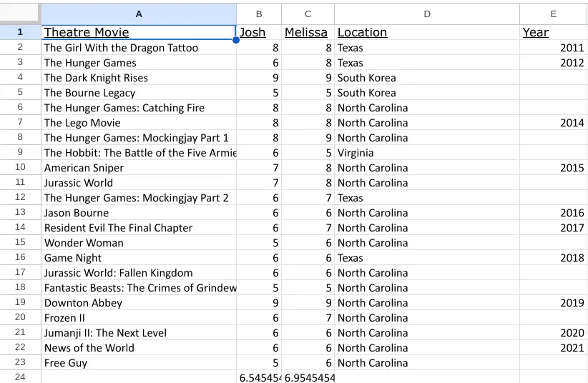The height and width of the screenshot is (383, 588).
Task: Click Josh's average cell 6.54545
Action: click(x=259, y=377)
